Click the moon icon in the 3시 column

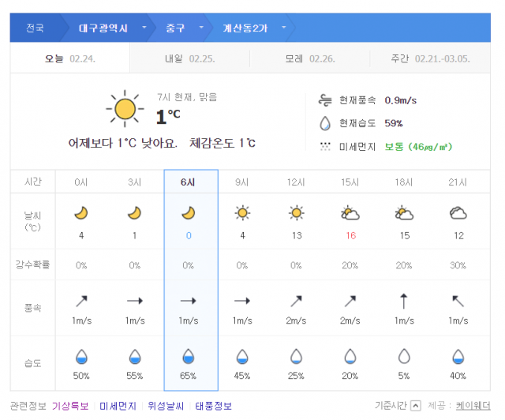135,213
